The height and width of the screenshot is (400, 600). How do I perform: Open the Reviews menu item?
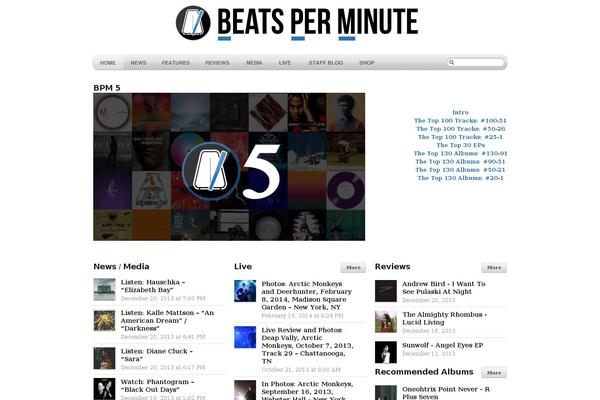[x=217, y=63]
